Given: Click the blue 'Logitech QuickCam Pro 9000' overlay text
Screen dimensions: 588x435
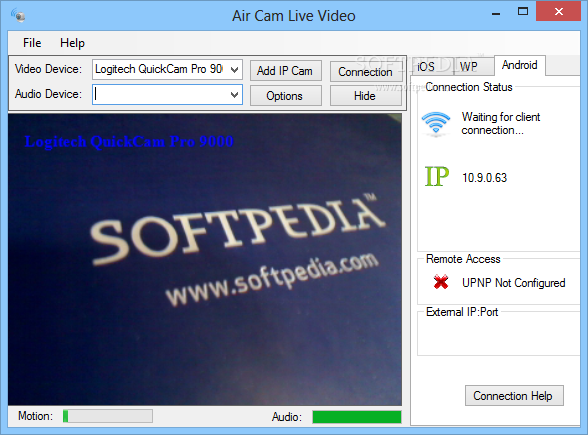Looking at the screenshot, I should 129,142.
